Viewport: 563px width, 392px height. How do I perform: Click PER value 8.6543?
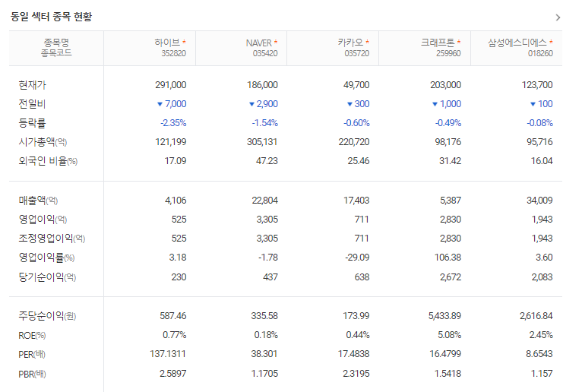click(539, 354)
